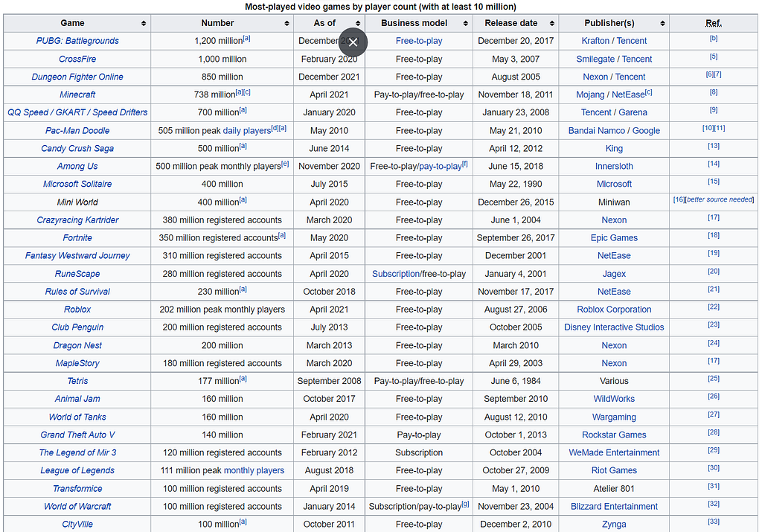Sort by As of column arrows

point(358,23)
